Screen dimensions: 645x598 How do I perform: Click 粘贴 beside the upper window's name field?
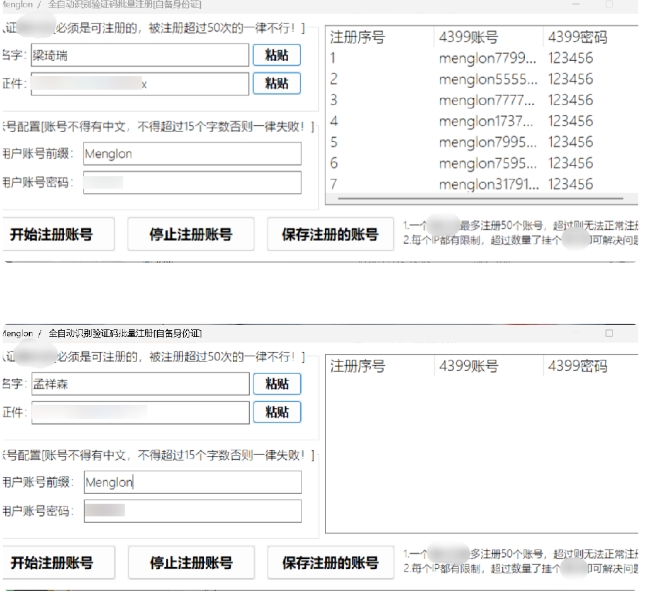click(x=276, y=55)
